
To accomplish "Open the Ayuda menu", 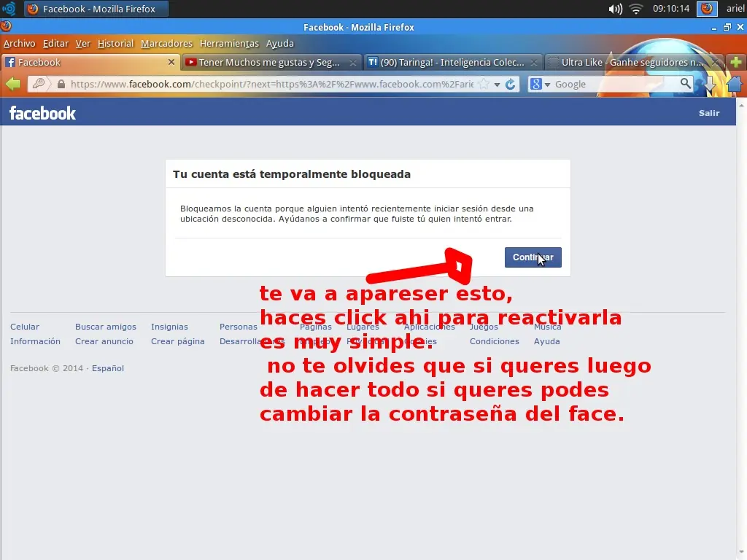I will [279, 43].
